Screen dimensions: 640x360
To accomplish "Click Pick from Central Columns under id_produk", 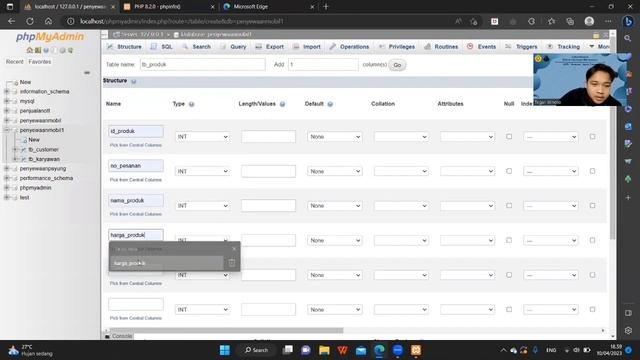I will (136, 145).
